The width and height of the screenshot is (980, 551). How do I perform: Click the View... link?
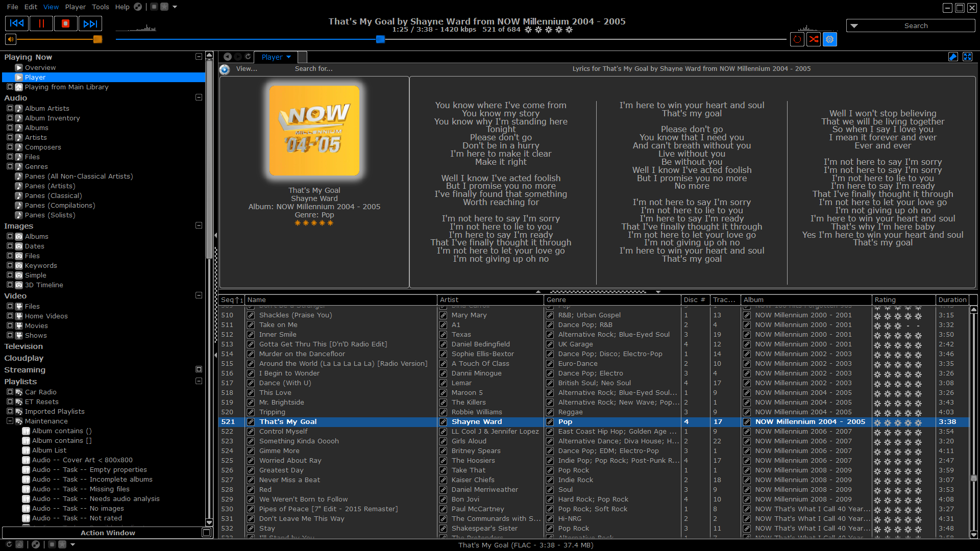coord(247,69)
